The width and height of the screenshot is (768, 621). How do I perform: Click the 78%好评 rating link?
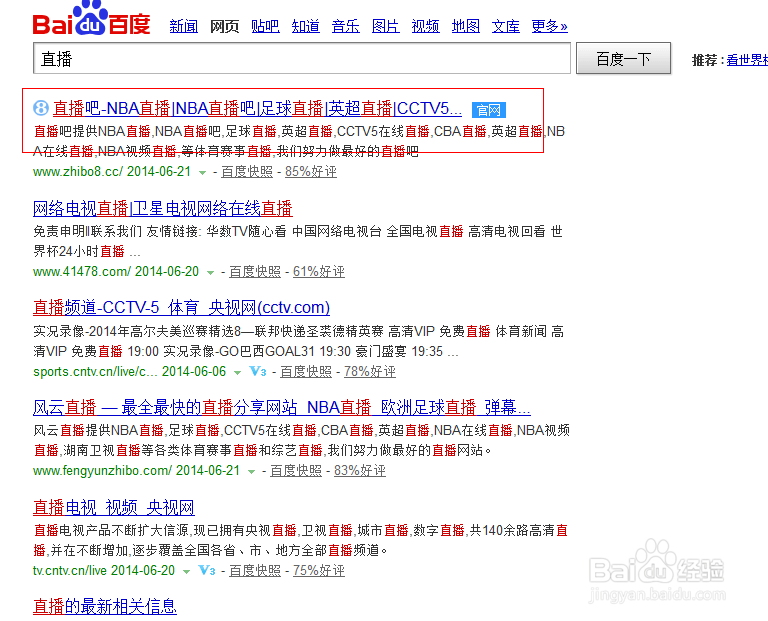click(370, 372)
